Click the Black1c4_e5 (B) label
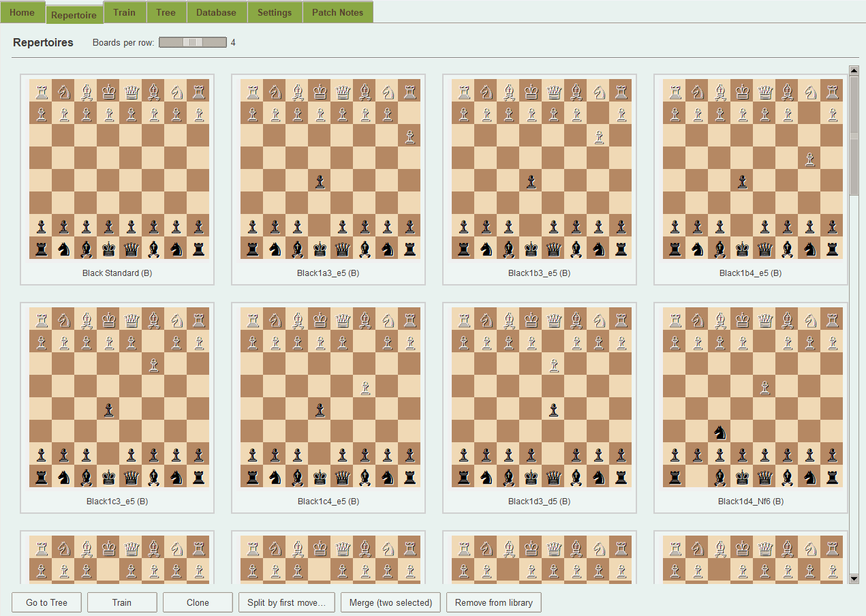866x616 pixels. point(328,502)
